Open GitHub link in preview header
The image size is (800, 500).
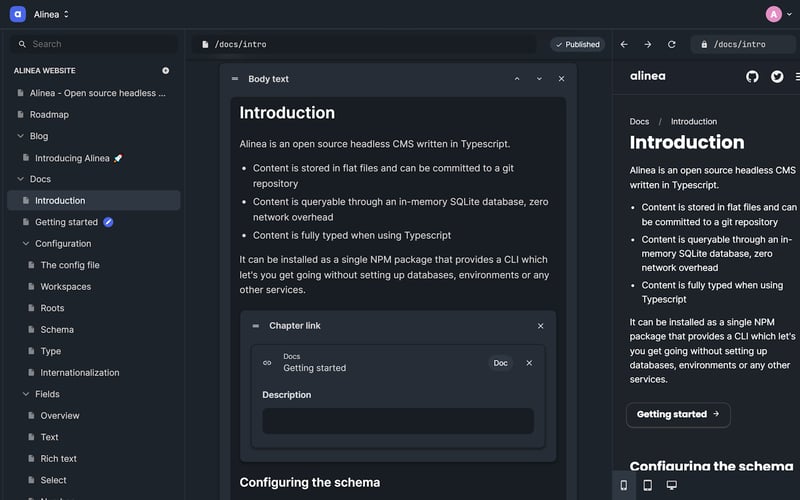pyautogui.click(x=752, y=77)
